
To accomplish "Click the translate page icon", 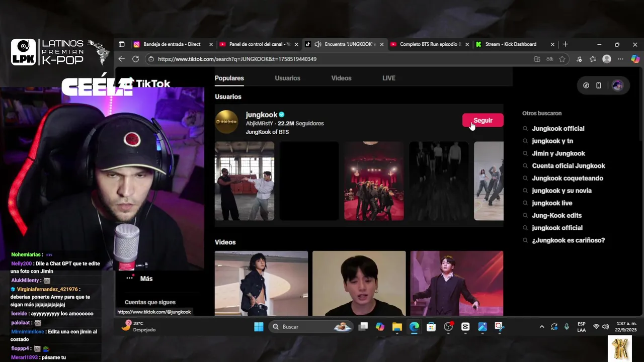I will [550, 59].
